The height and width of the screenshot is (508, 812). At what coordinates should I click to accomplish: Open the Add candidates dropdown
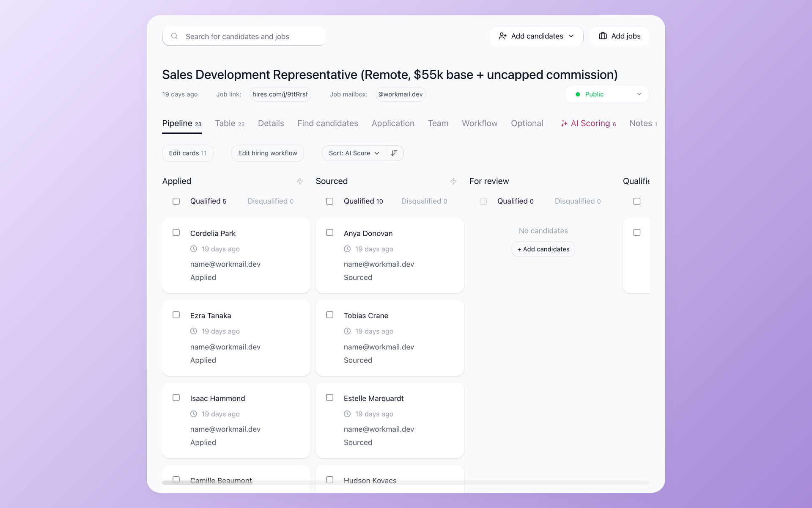[x=536, y=36]
